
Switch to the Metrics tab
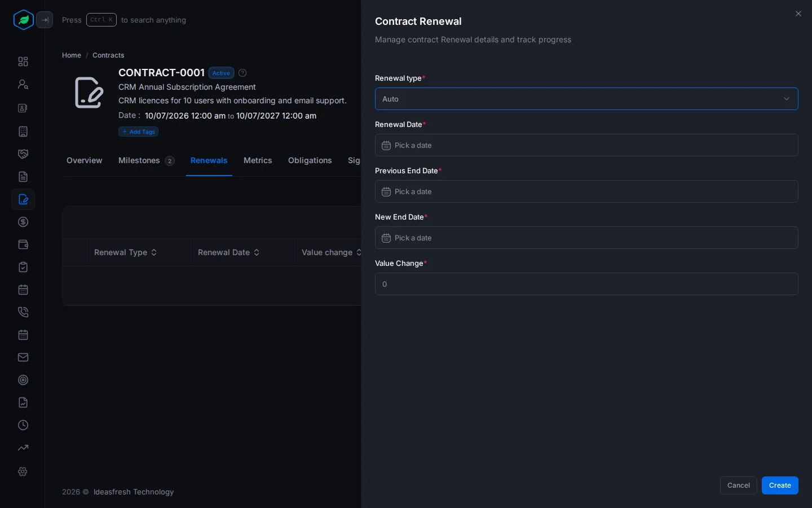coord(258,160)
